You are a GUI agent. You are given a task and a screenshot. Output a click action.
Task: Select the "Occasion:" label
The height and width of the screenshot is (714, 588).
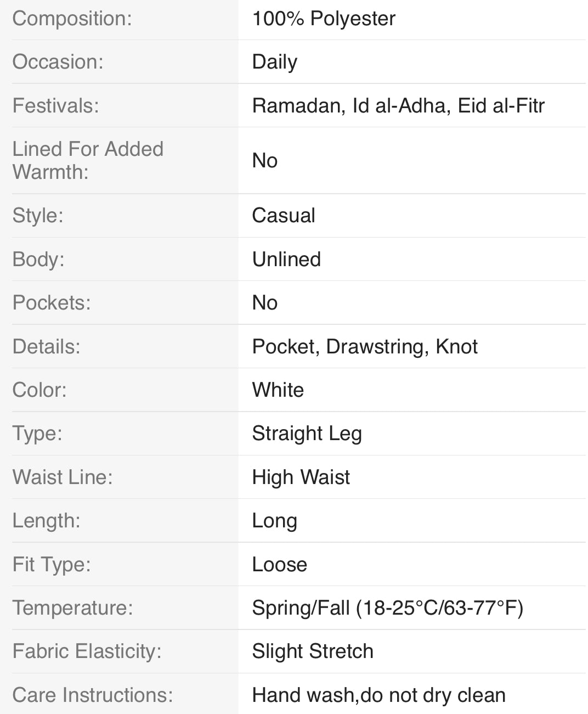click(x=58, y=62)
